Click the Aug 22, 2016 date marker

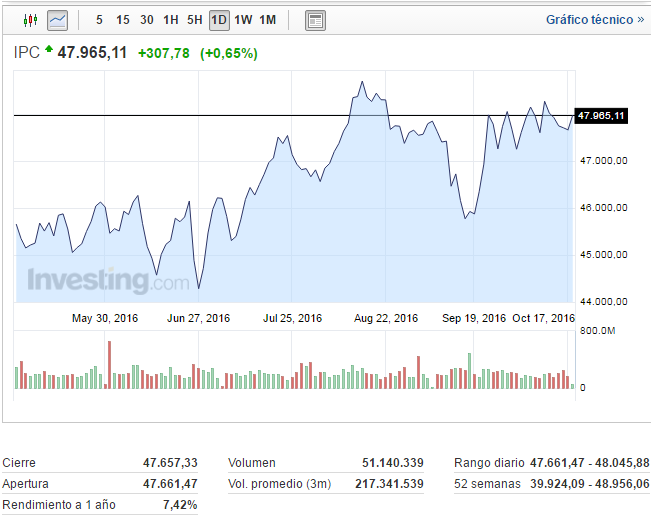(386, 318)
